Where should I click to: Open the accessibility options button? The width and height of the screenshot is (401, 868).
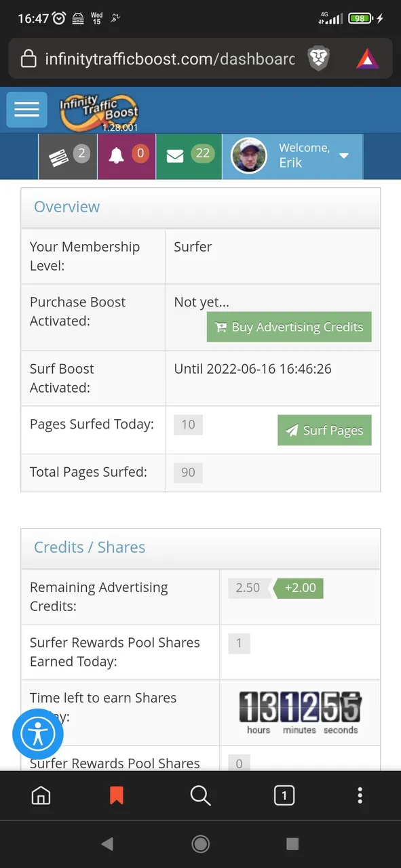coord(38,735)
